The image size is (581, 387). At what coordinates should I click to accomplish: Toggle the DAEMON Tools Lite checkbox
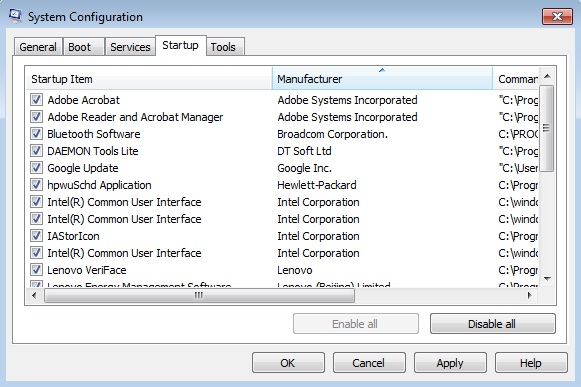[x=36, y=151]
